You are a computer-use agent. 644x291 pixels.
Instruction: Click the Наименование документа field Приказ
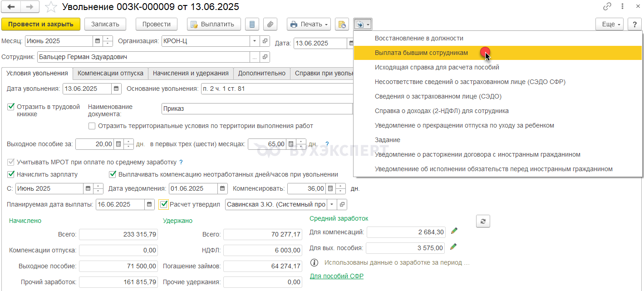[x=257, y=109]
